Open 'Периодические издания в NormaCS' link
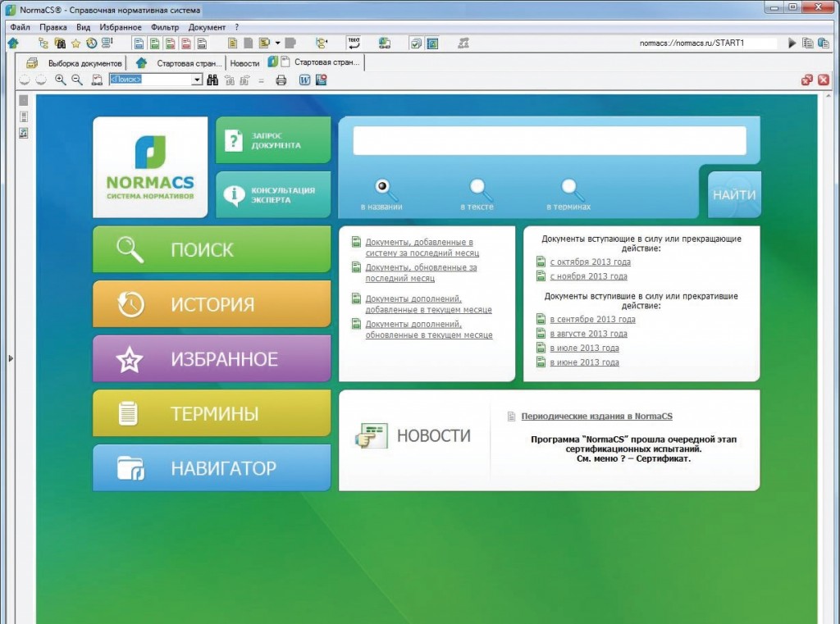840x624 pixels. 597,417
